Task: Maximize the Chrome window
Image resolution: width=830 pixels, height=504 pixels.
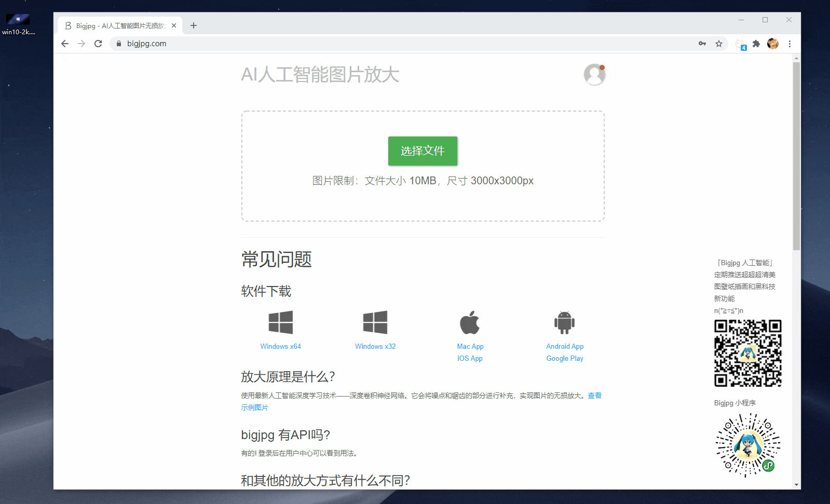Action: pyautogui.click(x=765, y=20)
